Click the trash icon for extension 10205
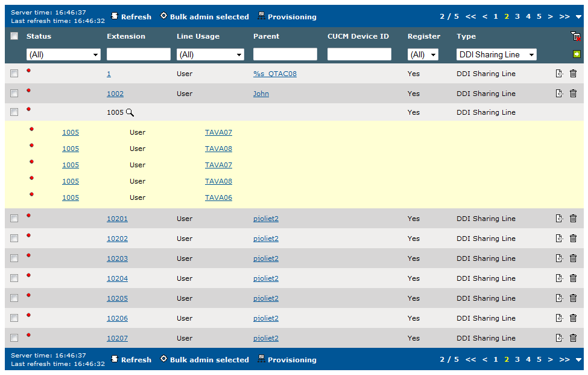588x375 pixels. (573, 298)
